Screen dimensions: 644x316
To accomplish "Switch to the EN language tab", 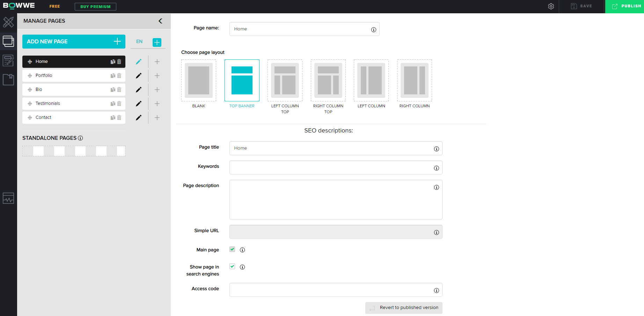I will coord(139,41).
